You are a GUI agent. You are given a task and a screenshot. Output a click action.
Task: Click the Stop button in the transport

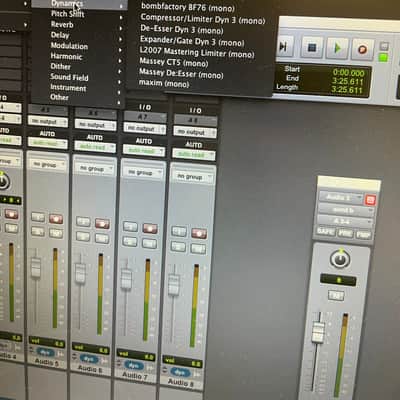[312, 48]
